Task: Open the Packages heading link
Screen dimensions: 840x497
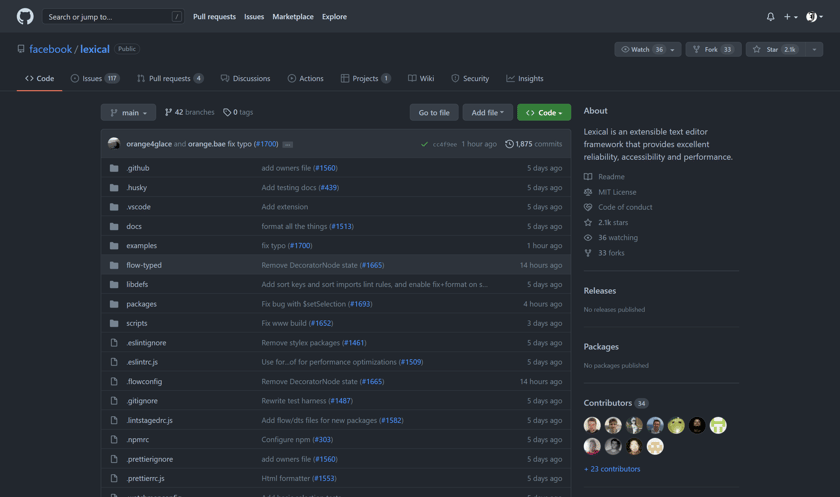Action: [x=601, y=347]
